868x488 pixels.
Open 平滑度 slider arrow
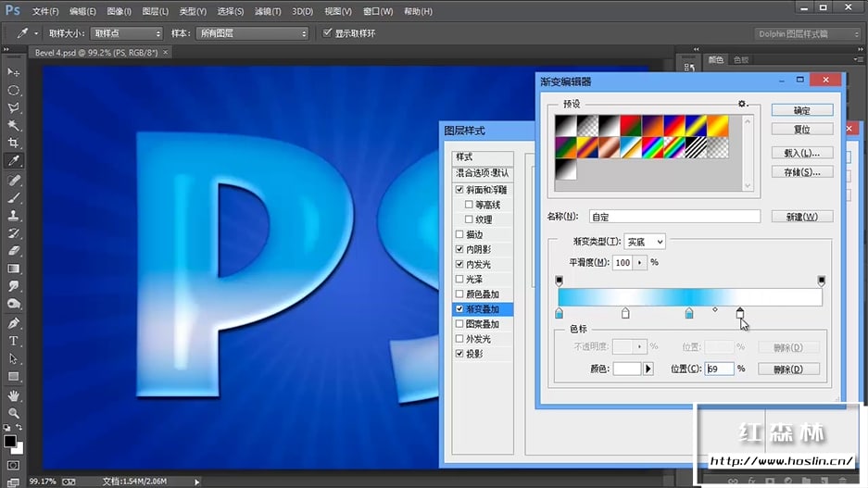639,262
